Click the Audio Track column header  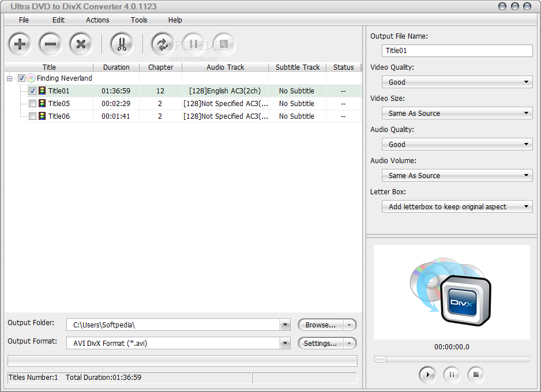226,67
